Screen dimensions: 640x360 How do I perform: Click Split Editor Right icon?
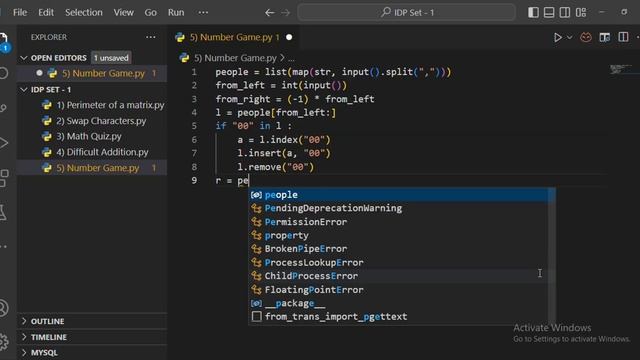(x=623, y=37)
